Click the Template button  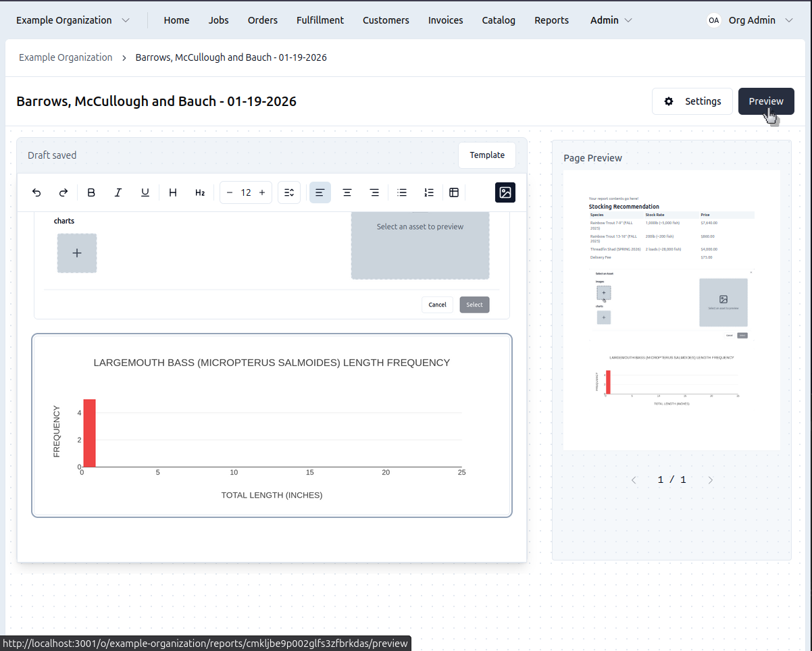pyautogui.click(x=487, y=155)
